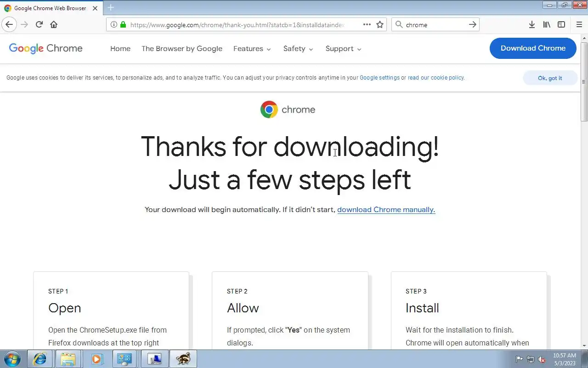Click the page vertical scrollbar thumb
The height and width of the screenshot is (368, 588).
584,81
